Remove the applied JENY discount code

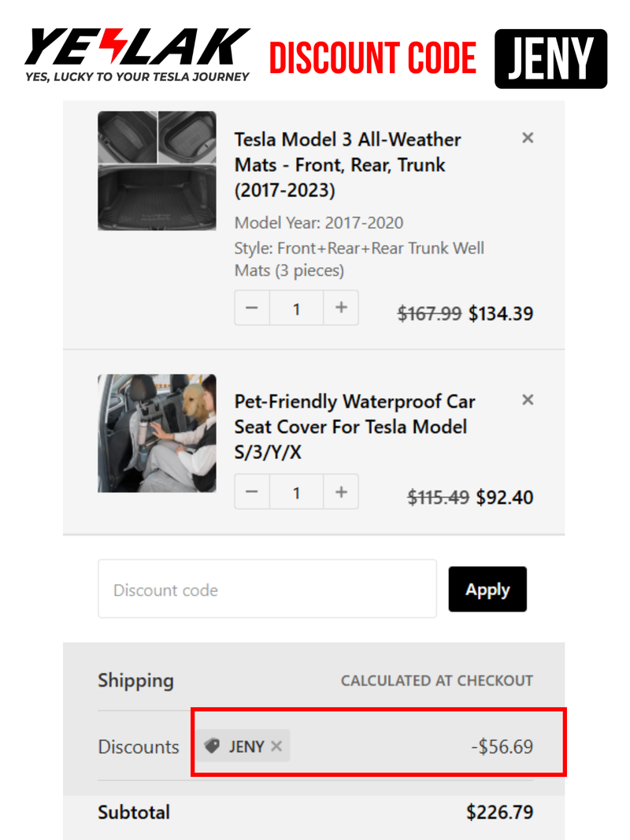[x=276, y=746]
